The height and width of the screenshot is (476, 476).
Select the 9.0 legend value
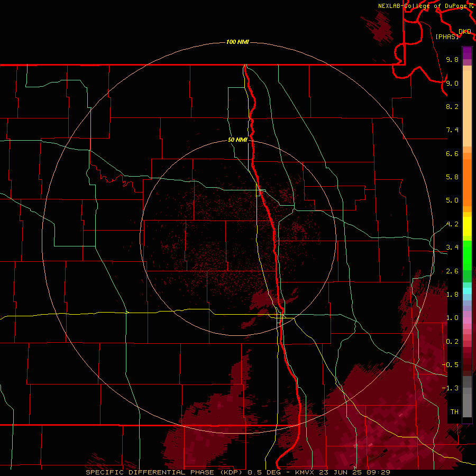click(x=452, y=83)
